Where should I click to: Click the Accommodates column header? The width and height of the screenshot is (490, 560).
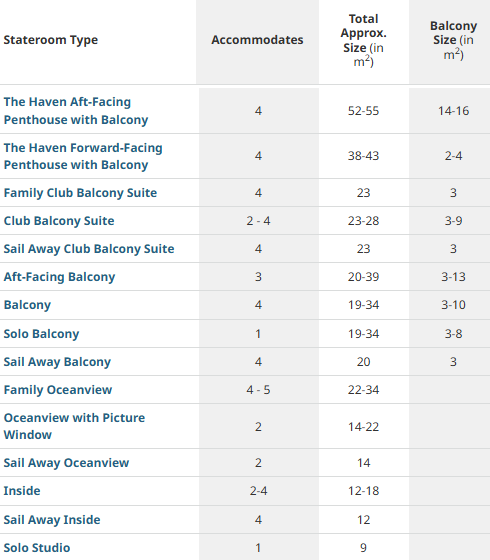click(257, 40)
